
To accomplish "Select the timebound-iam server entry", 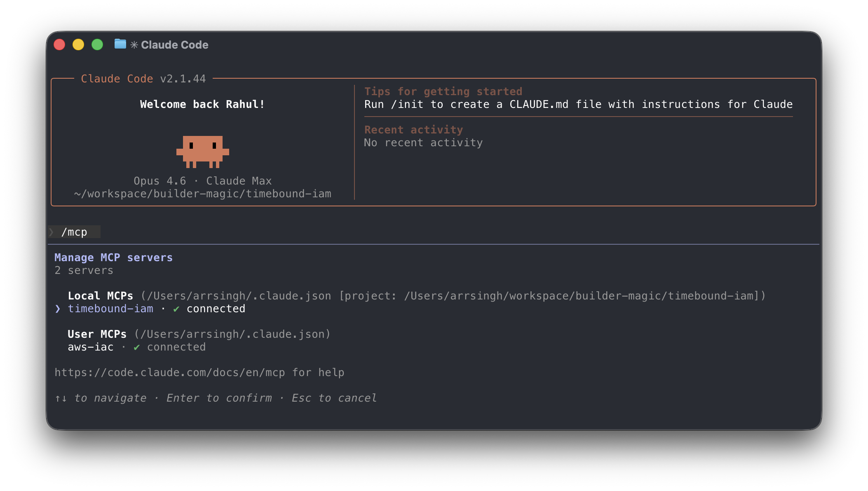I will (110, 309).
